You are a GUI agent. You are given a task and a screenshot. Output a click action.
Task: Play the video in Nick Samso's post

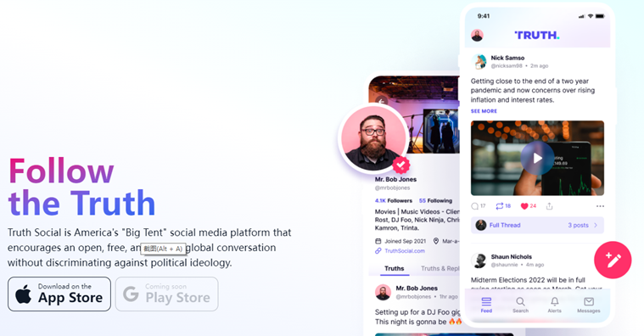537,158
